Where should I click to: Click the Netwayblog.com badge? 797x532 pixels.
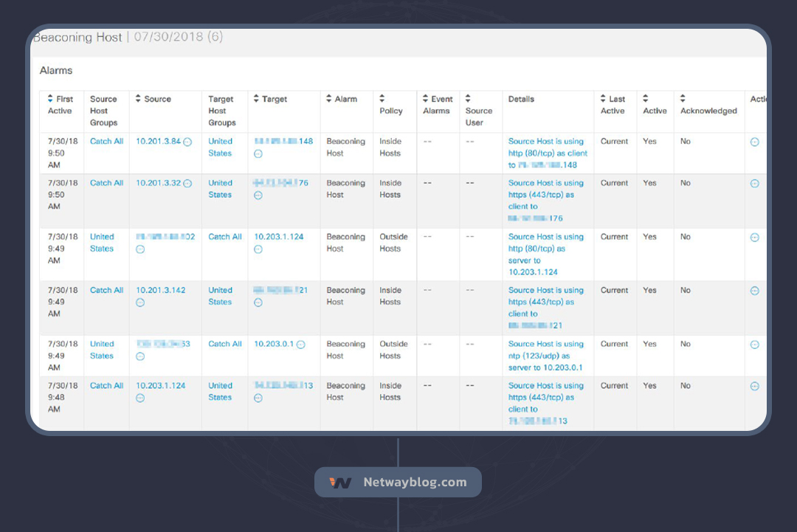(x=398, y=483)
